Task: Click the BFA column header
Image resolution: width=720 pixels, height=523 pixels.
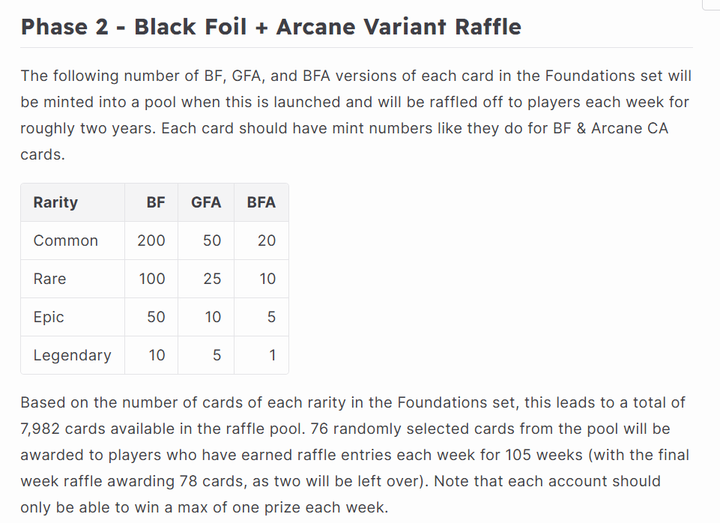Action: [261, 202]
